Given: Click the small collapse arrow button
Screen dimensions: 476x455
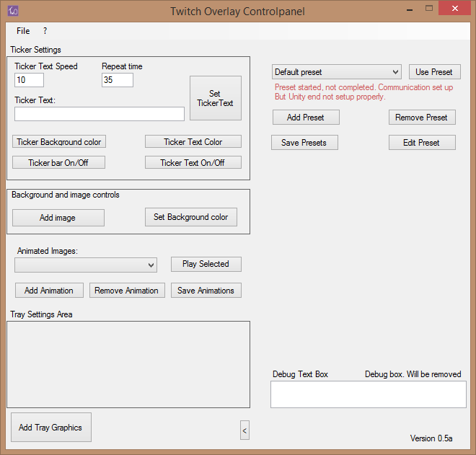Looking at the screenshot, I should pyautogui.click(x=244, y=430).
